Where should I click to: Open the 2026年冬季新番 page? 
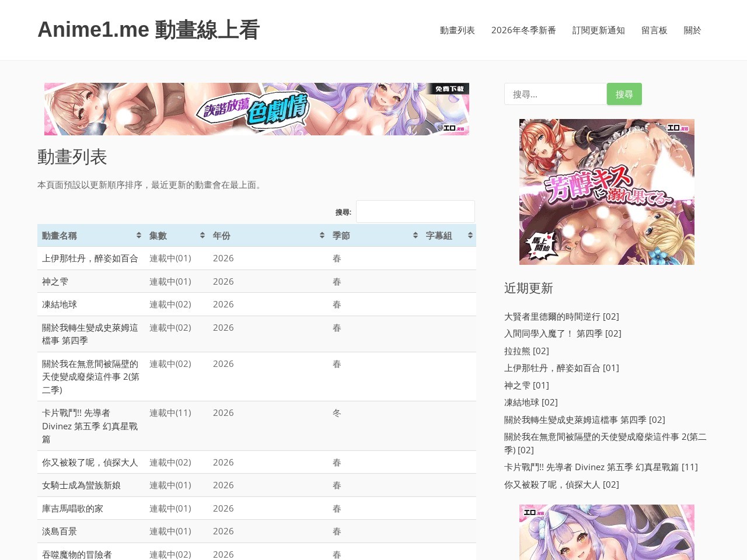523,30
